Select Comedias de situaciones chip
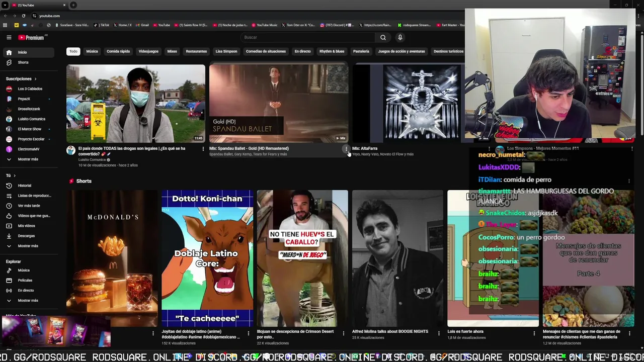This screenshot has height=362, width=644. coord(266,51)
